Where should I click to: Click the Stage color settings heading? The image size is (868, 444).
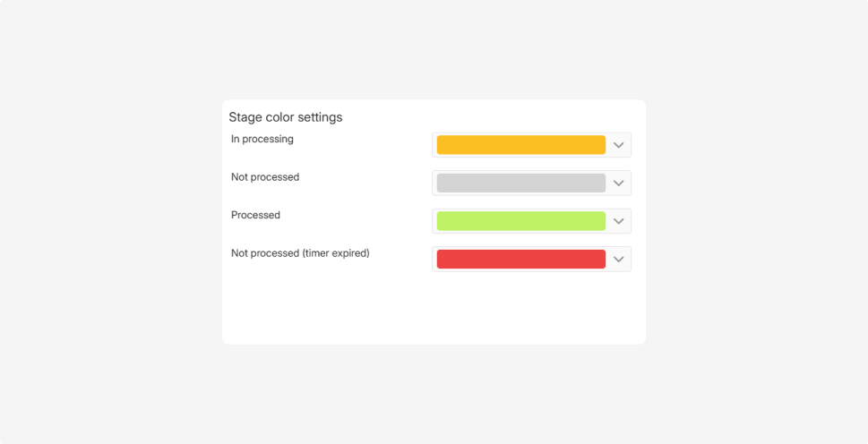[x=285, y=117]
